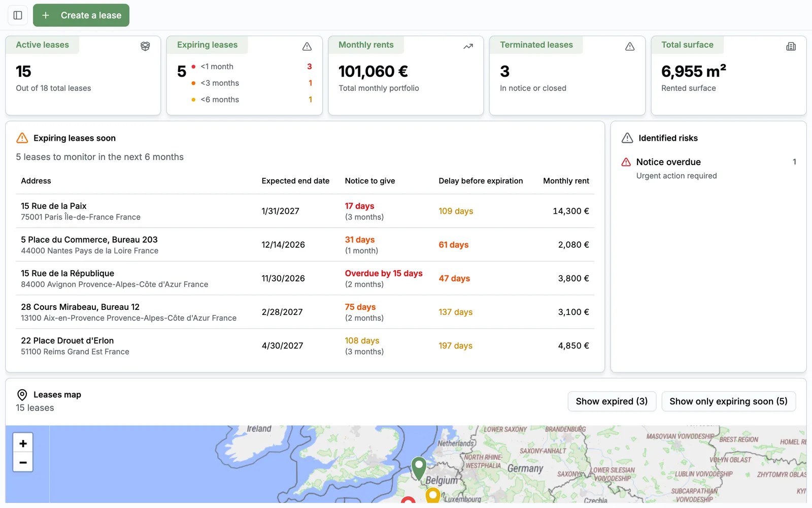Open the Notice overdue risk item
Image resolution: width=812 pixels, height=508 pixels.
coord(708,169)
